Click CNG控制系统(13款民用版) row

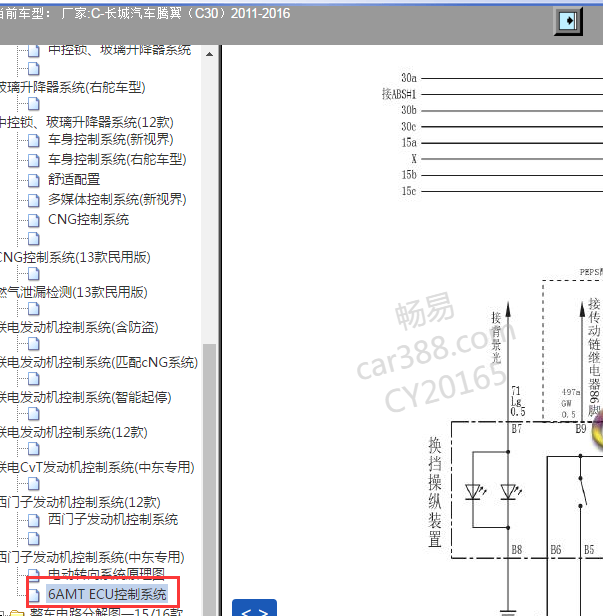(x=75, y=258)
